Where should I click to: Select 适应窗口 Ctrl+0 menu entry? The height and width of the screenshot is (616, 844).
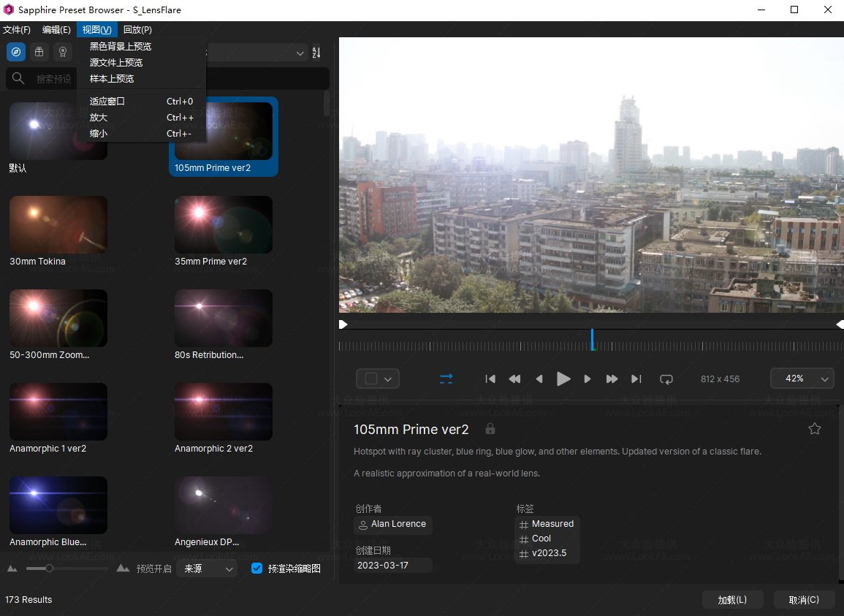[141, 102]
